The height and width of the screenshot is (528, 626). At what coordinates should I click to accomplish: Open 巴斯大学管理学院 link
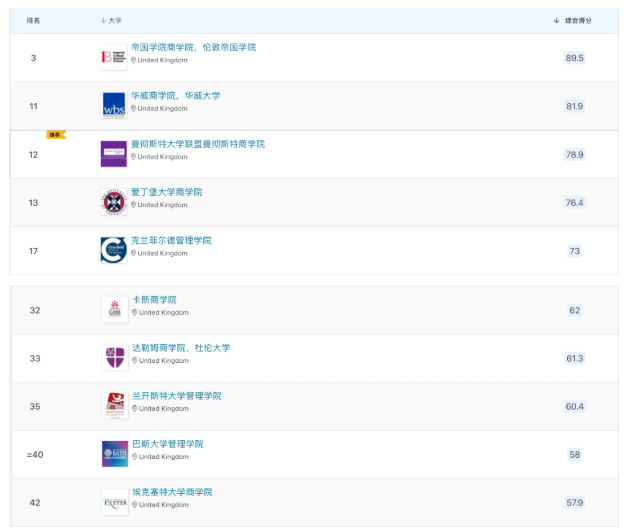pos(168,444)
